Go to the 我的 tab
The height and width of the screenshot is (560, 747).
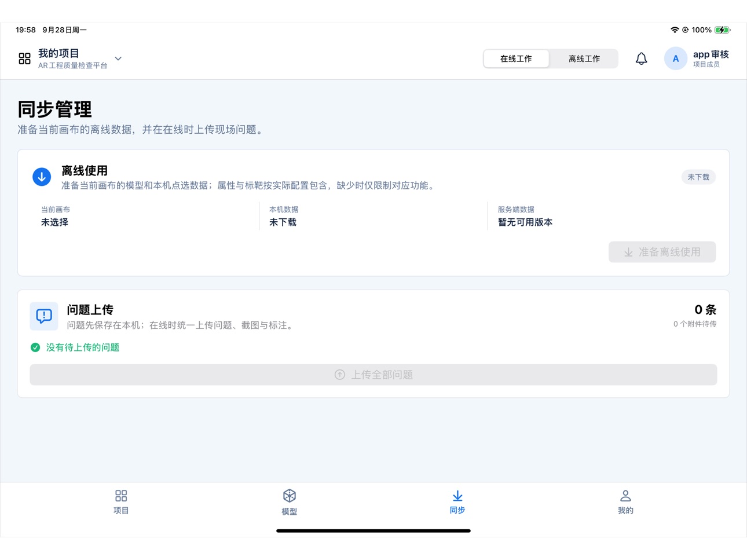click(625, 502)
